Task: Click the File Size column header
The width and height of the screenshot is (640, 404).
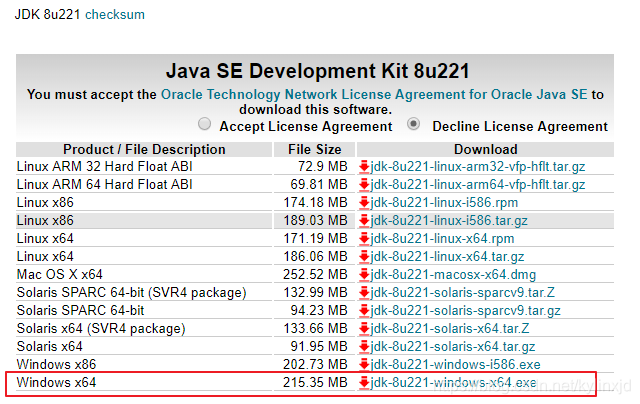Action: click(315, 149)
